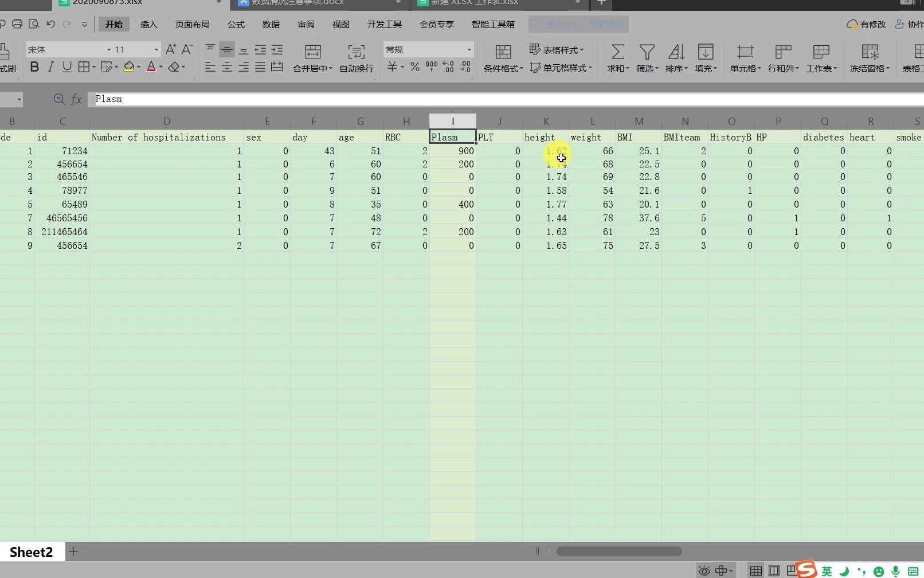
Task: Click the AutoSum sigma icon
Action: pyautogui.click(x=618, y=52)
